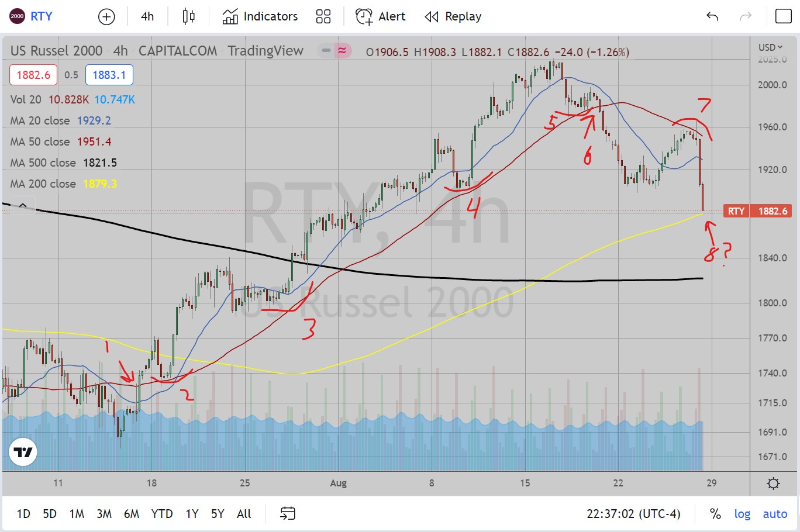Start bar Replay mode
This screenshot has width=800, height=532.
(x=453, y=16)
